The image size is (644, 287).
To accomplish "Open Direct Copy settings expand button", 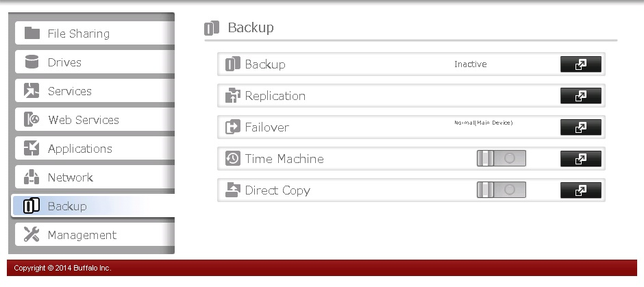I will [x=580, y=190].
